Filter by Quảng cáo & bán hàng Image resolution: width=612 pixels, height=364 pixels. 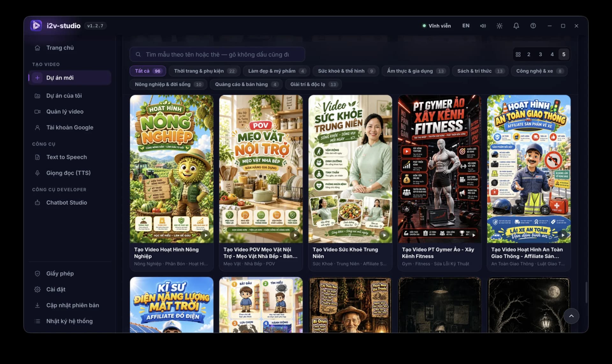246,84
